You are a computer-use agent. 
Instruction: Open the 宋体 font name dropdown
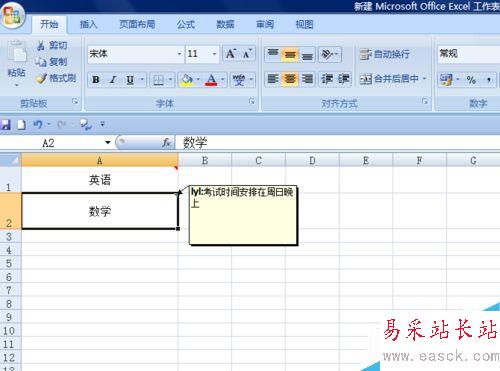pyautogui.click(x=179, y=54)
